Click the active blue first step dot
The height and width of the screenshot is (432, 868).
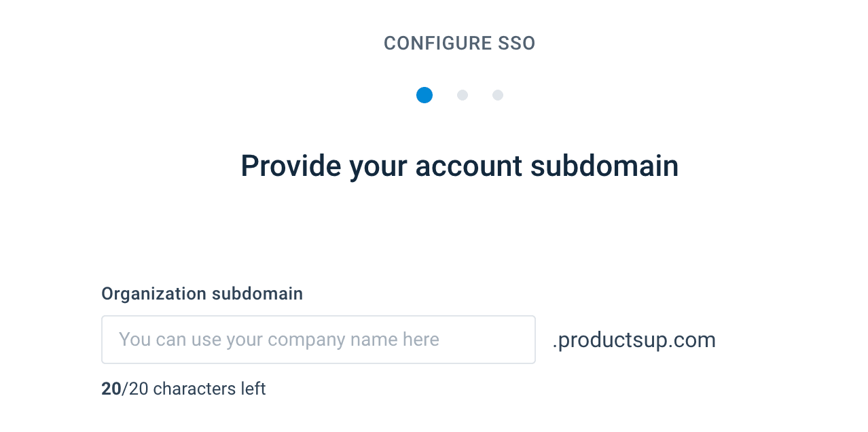pos(424,95)
